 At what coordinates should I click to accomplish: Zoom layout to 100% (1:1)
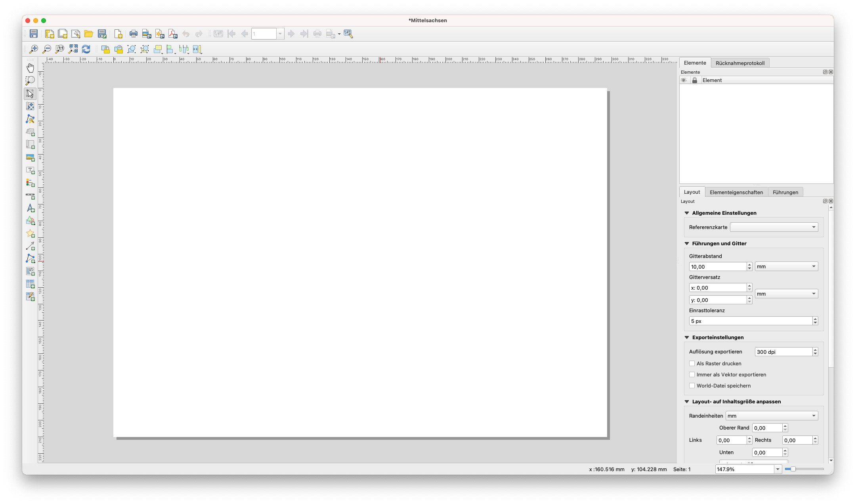60,49
